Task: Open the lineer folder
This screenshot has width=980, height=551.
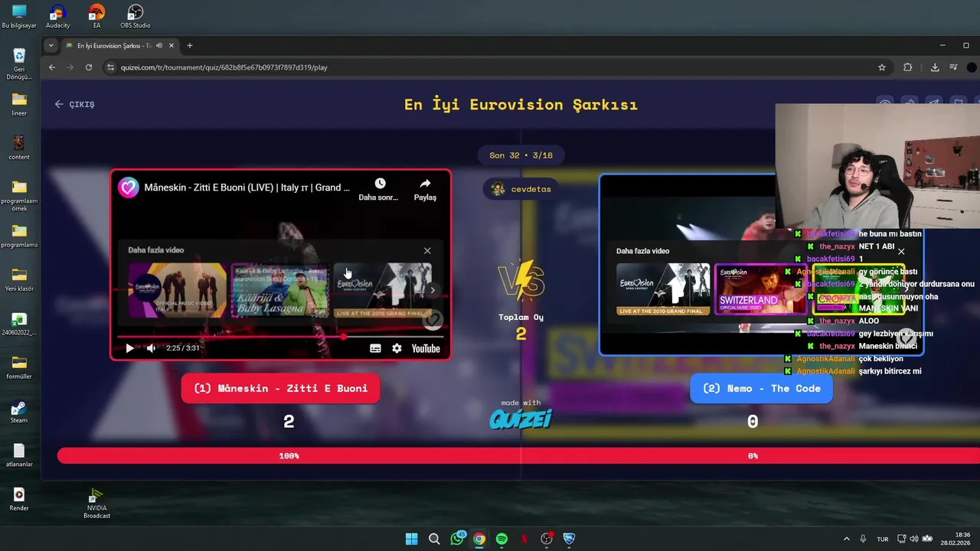Action: (19, 104)
